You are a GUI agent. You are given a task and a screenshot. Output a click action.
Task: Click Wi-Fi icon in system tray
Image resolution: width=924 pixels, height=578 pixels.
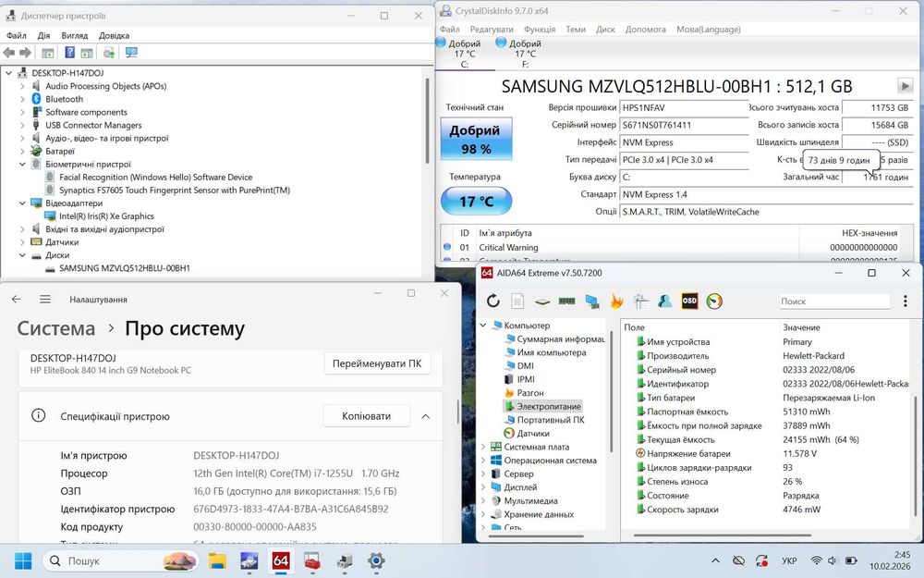pyautogui.click(x=816, y=560)
